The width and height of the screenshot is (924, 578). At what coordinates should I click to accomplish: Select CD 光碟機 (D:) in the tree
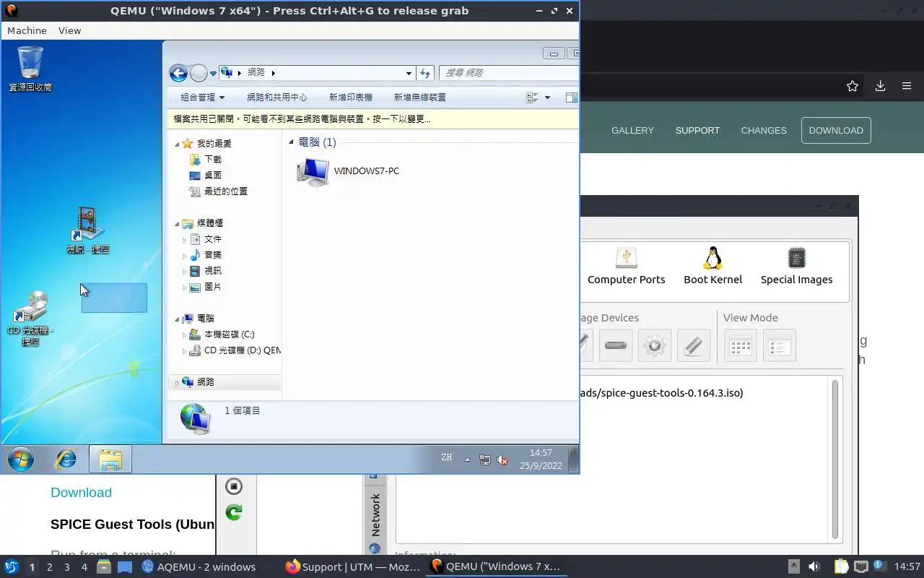235,350
